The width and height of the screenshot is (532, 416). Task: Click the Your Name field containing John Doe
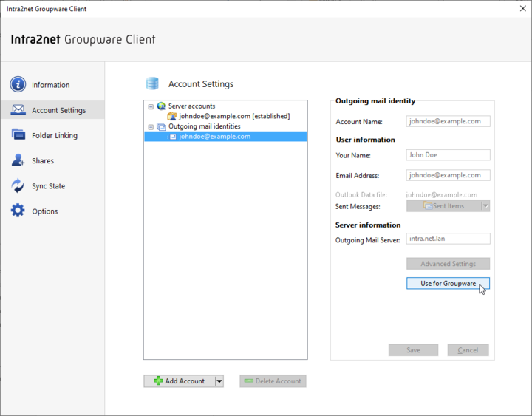pyautogui.click(x=448, y=154)
